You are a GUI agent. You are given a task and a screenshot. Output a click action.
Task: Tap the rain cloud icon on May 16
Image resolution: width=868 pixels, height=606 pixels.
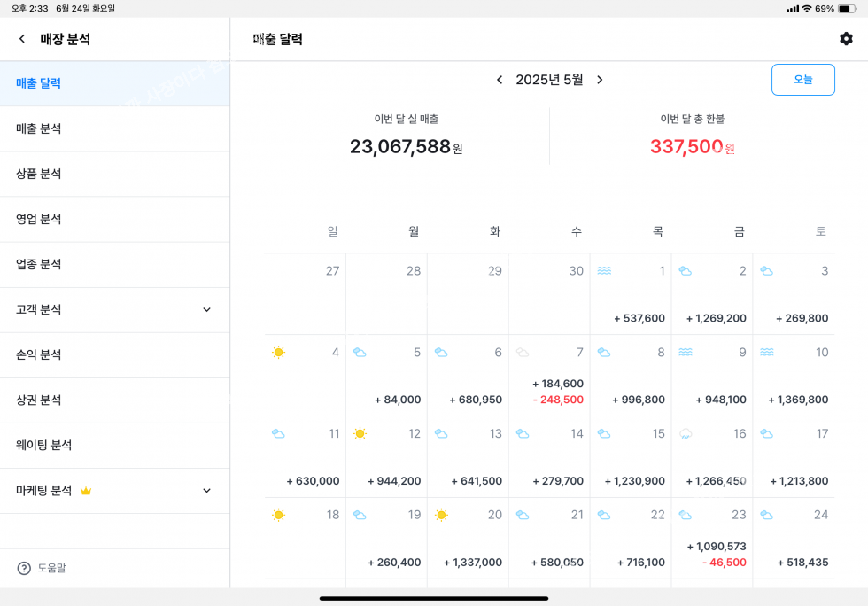[x=686, y=434]
